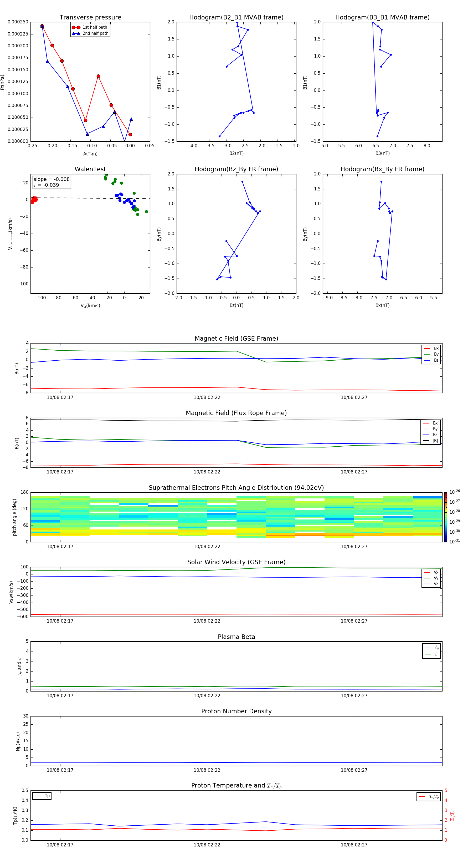The width and height of the screenshot is (473, 868).
Task: Select the 'Vz' velocity legend entry
Action: pyautogui.click(x=431, y=584)
